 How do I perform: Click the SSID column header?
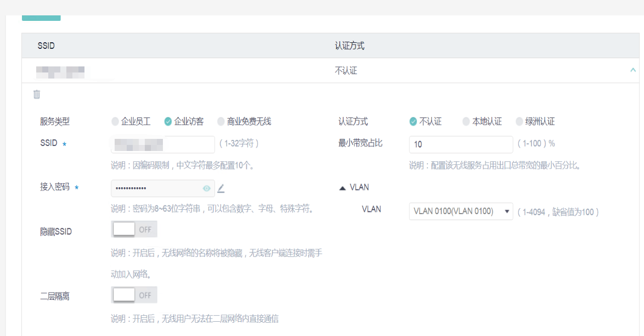click(x=46, y=46)
